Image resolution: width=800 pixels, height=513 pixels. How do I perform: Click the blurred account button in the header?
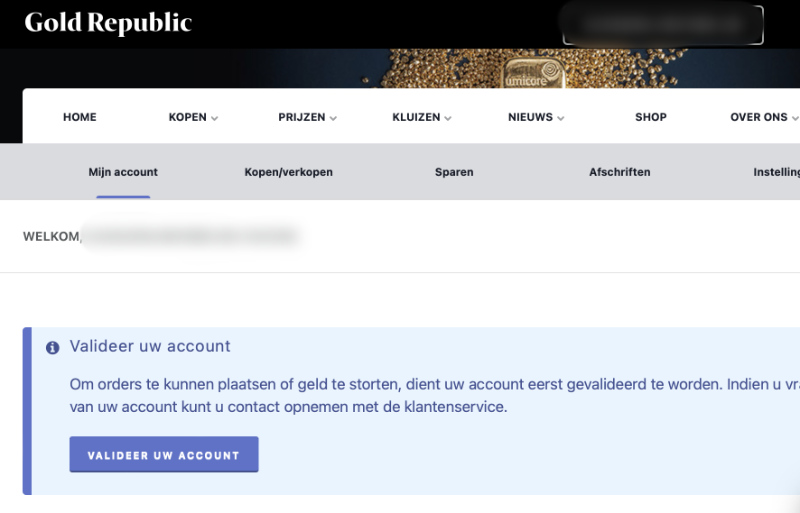663,25
